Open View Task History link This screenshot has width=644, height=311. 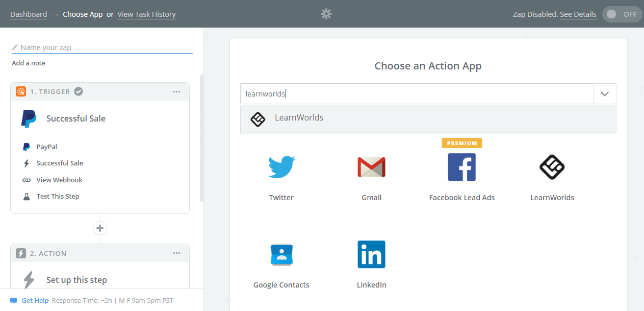pos(146,14)
